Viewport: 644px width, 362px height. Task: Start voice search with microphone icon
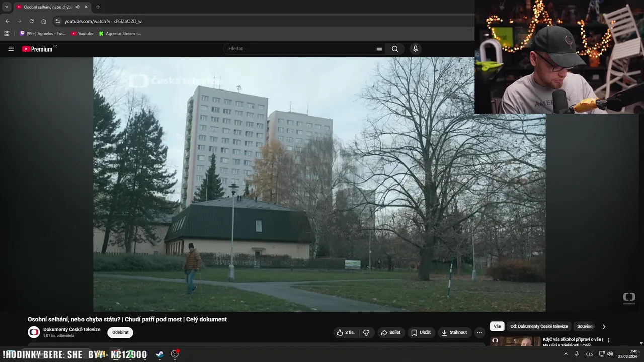[415, 49]
